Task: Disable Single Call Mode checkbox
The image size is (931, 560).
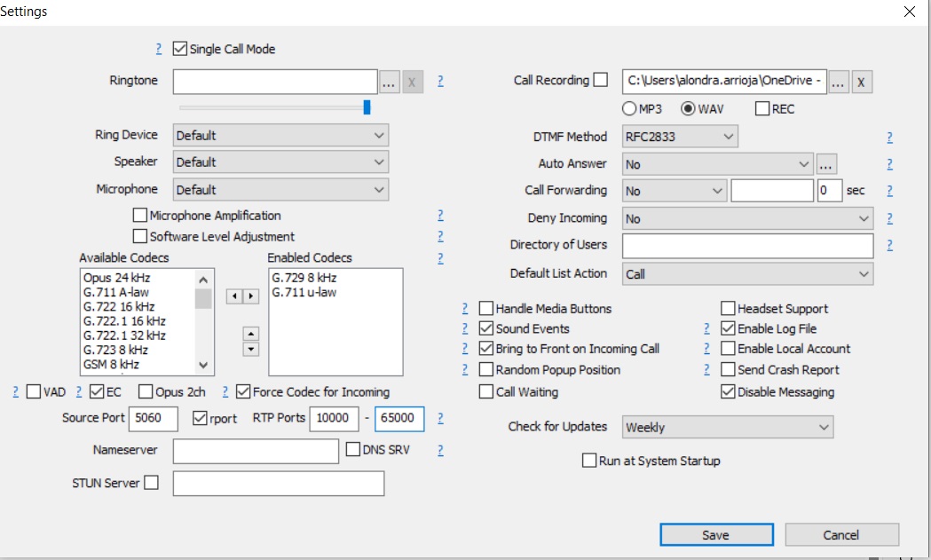Action: click(x=179, y=49)
